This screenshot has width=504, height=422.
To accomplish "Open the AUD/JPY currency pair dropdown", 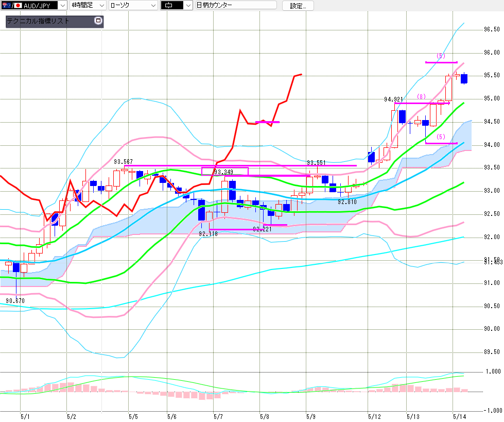I will (x=34, y=5).
